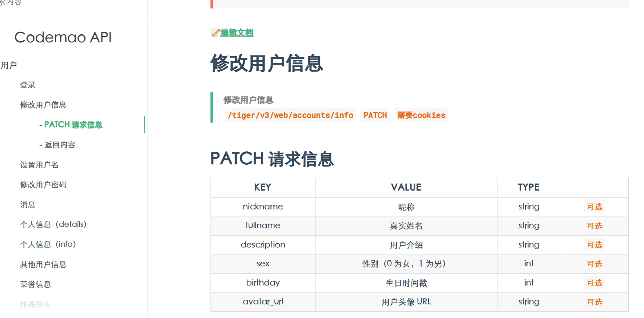
Task: Click the string type in the avatar_url row
Action: point(529,302)
